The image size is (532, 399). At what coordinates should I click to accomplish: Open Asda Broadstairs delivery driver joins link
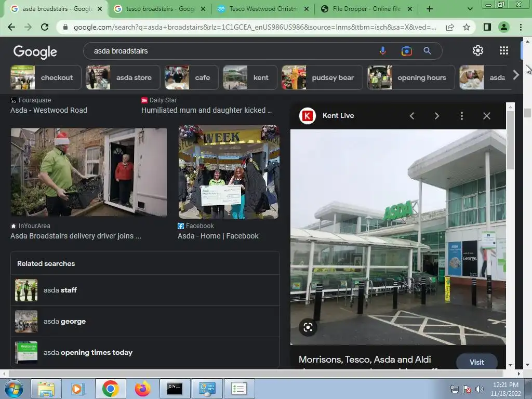pos(76,236)
